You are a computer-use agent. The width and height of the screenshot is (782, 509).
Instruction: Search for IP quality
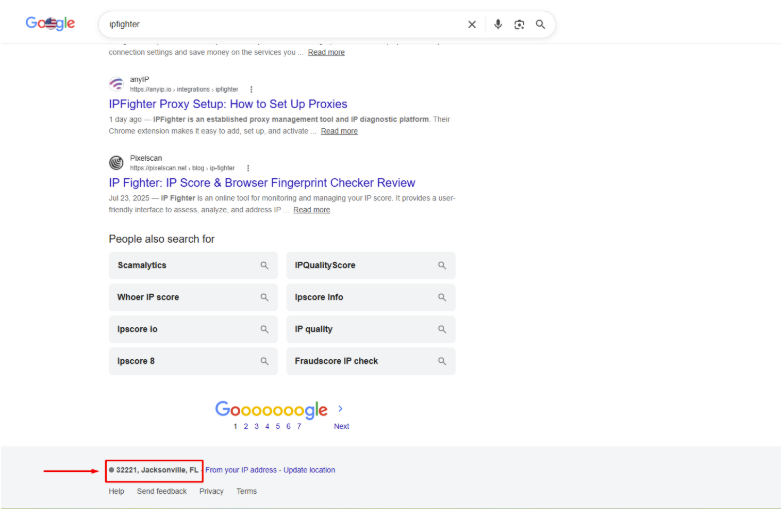(371, 329)
